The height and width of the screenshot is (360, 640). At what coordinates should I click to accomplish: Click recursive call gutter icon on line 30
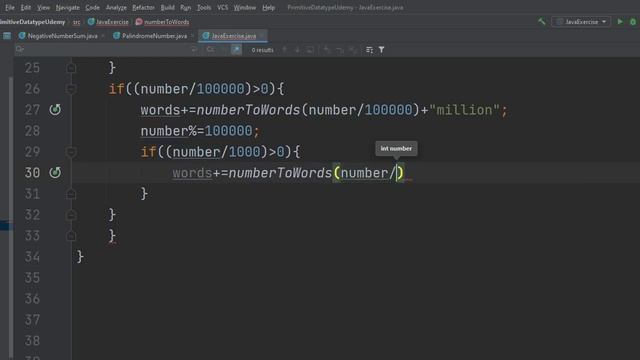(x=55, y=172)
